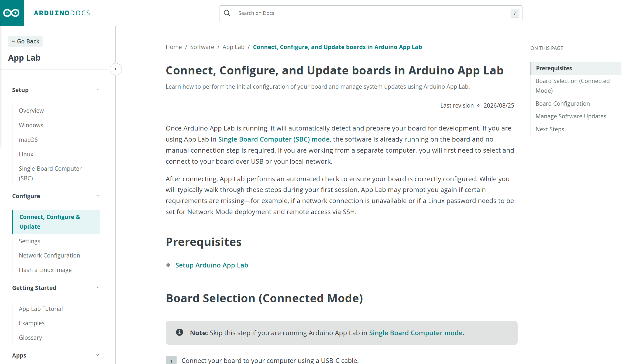626x364 pixels.
Task: Collapse the Apps section chevron
Action: pyautogui.click(x=98, y=355)
